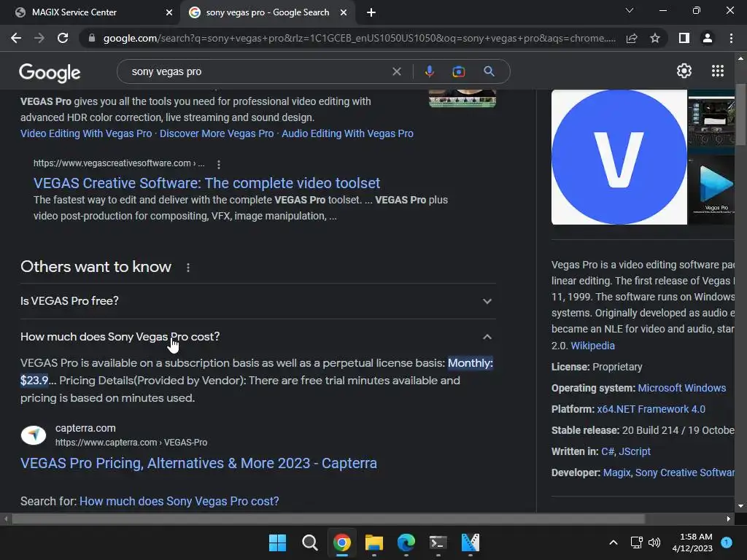Bookmark this page with star icon
Viewport: 747px width, 560px height.
655,38
